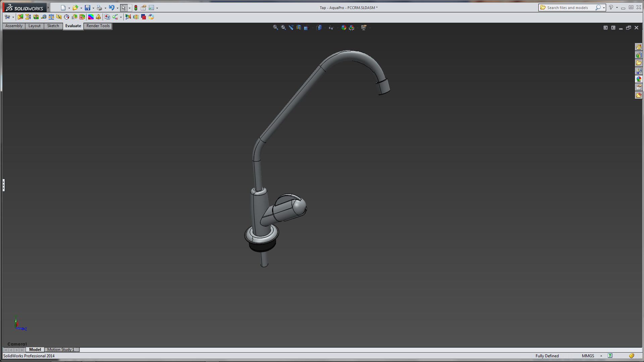This screenshot has width=644, height=362.
Task: Open the Clearance Verification tool
Action: pos(28,17)
